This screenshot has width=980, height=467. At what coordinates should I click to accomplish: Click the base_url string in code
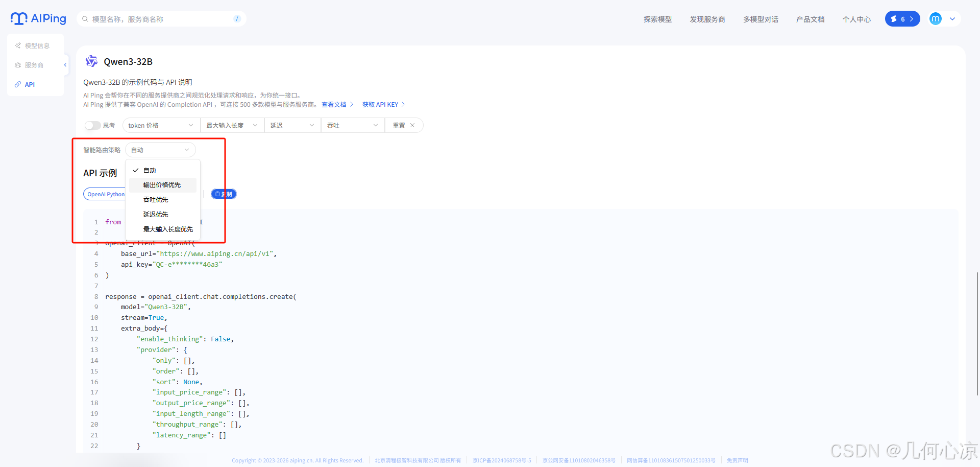(216, 253)
